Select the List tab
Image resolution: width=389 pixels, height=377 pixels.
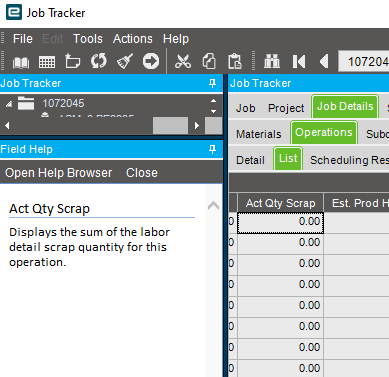tap(288, 158)
